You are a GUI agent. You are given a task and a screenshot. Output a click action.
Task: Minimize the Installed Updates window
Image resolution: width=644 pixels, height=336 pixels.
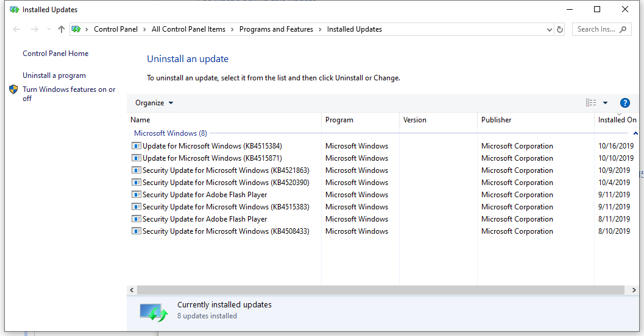[570, 10]
